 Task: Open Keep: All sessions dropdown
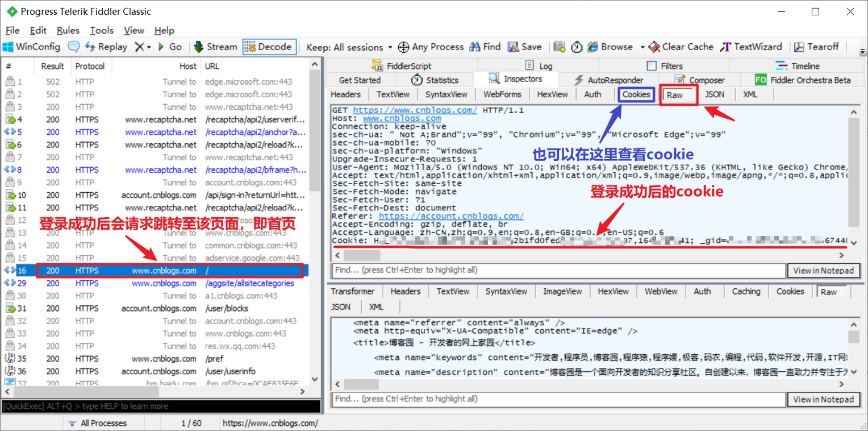(349, 47)
